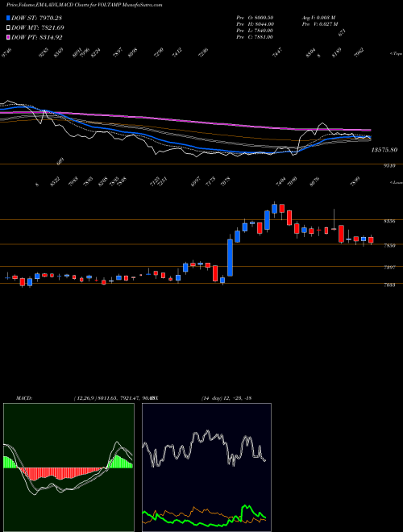Click the white DOW MT legend swatch
The width and height of the screenshot is (403, 532).
tap(8, 28)
